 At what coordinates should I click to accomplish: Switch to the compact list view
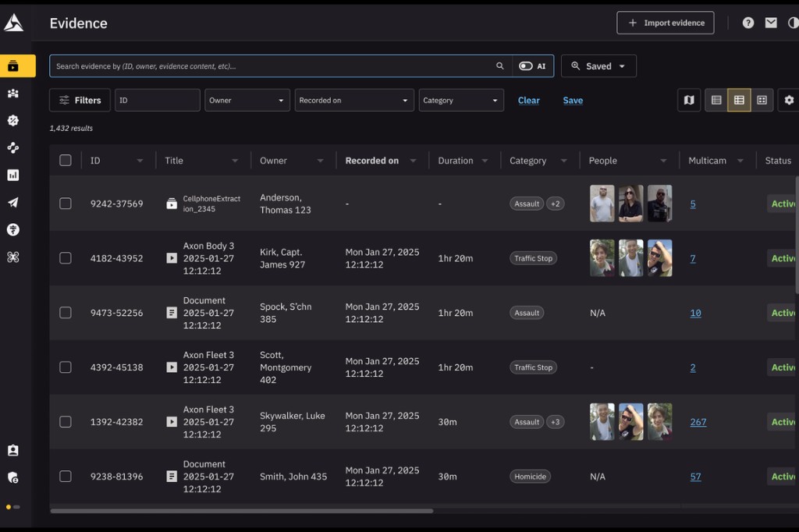coord(716,100)
